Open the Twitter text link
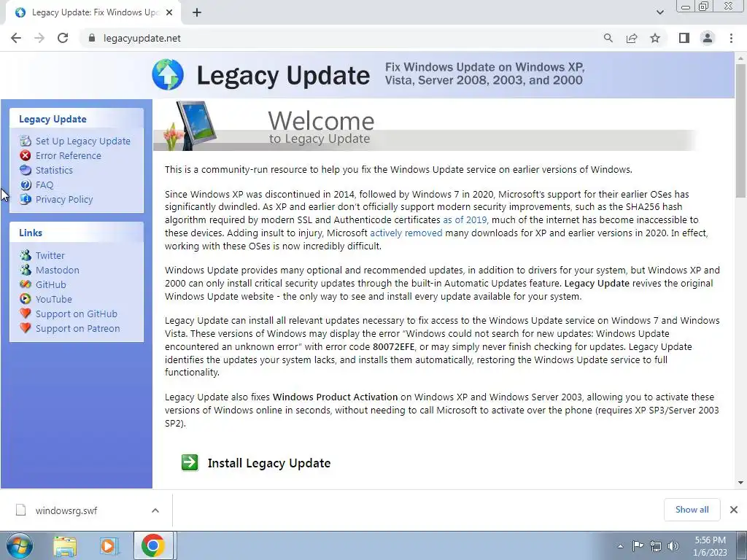 pyautogui.click(x=50, y=256)
